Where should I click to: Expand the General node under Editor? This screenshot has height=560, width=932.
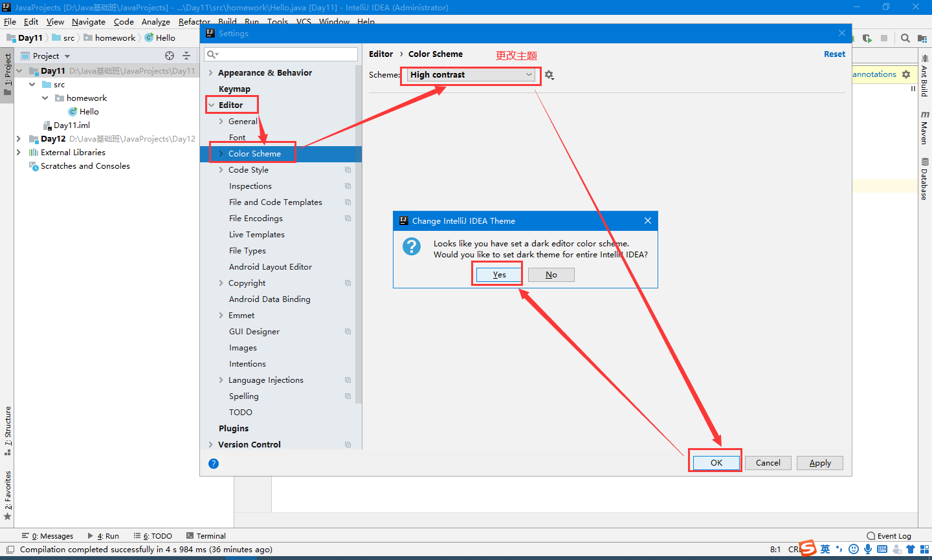pyautogui.click(x=221, y=121)
